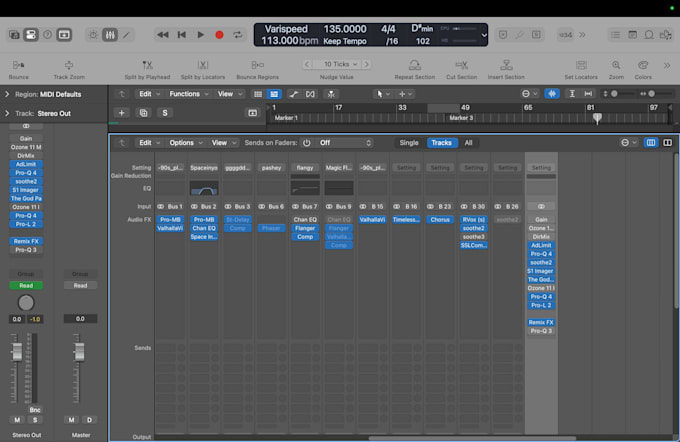Click the Track Zoom toolbar icon

(69, 65)
